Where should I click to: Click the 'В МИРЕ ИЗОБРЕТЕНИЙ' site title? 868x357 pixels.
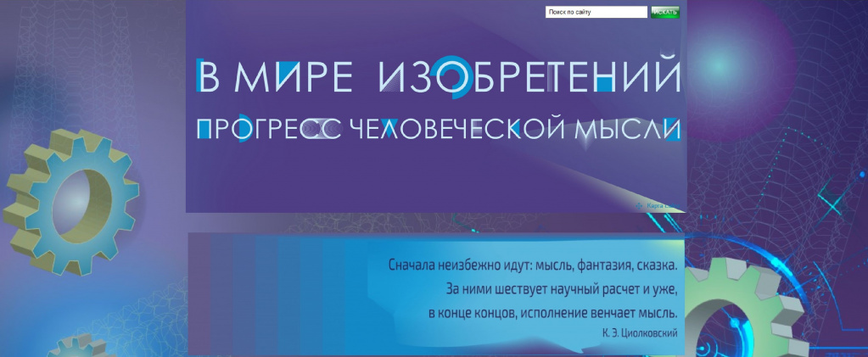pyautogui.click(x=439, y=77)
